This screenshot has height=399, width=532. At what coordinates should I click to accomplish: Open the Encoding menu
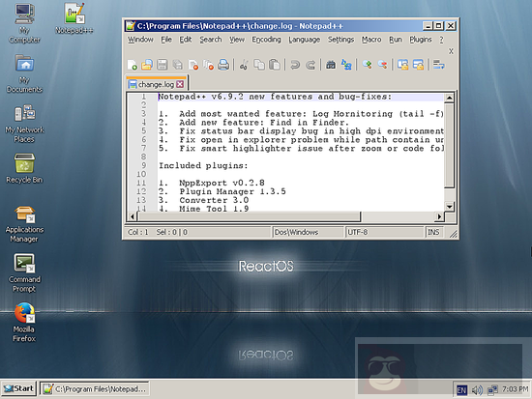(x=266, y=40)
